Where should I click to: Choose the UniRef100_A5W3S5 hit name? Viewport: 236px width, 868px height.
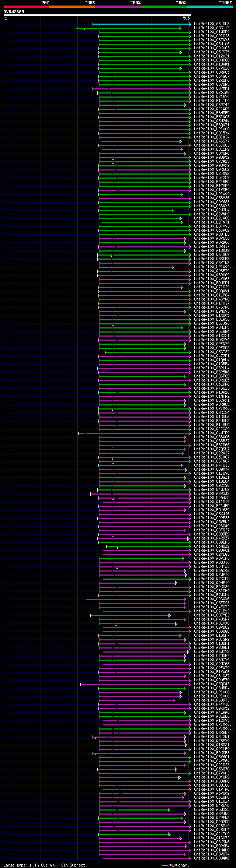(x=212, y=810)
